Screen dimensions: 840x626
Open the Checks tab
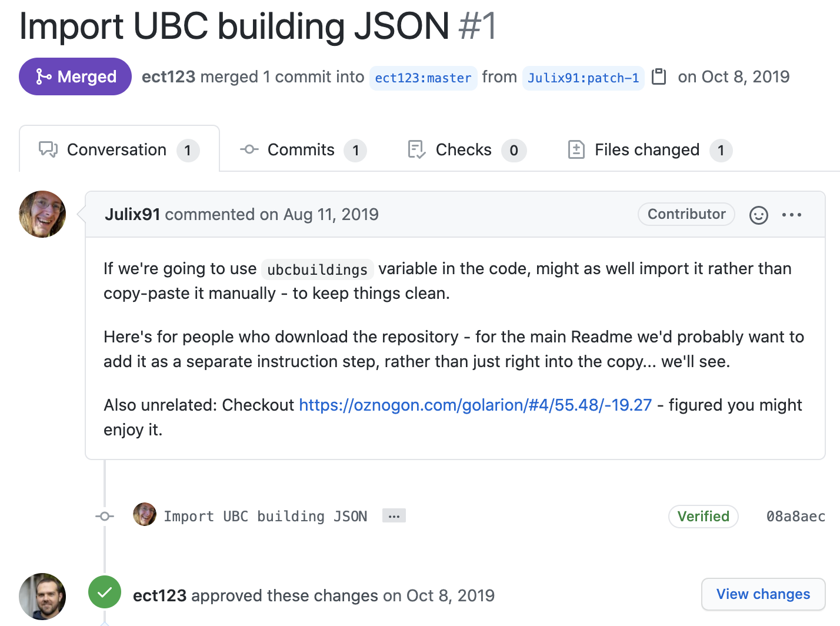pyautogui.click(x=466, y=150)
